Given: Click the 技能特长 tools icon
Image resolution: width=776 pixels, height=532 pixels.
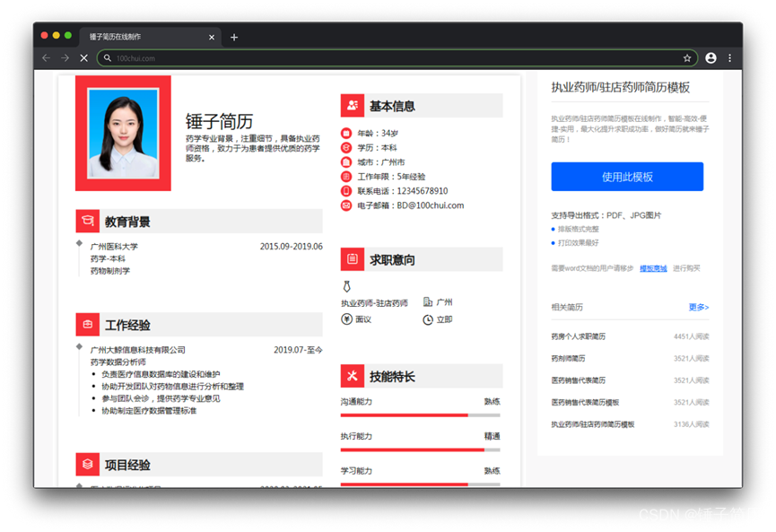Looking at the screenshot, I should 353,376.
